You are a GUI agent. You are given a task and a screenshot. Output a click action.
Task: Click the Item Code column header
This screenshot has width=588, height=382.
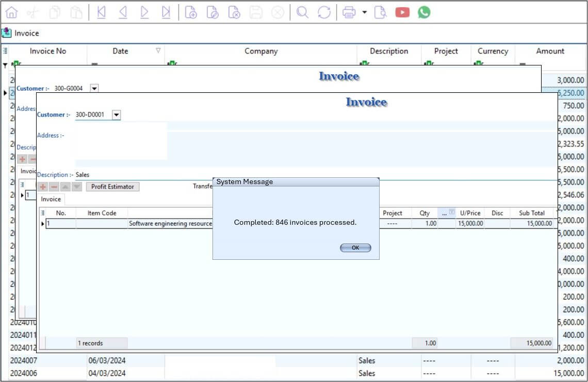pyautogui.click(x=102, y=213)
